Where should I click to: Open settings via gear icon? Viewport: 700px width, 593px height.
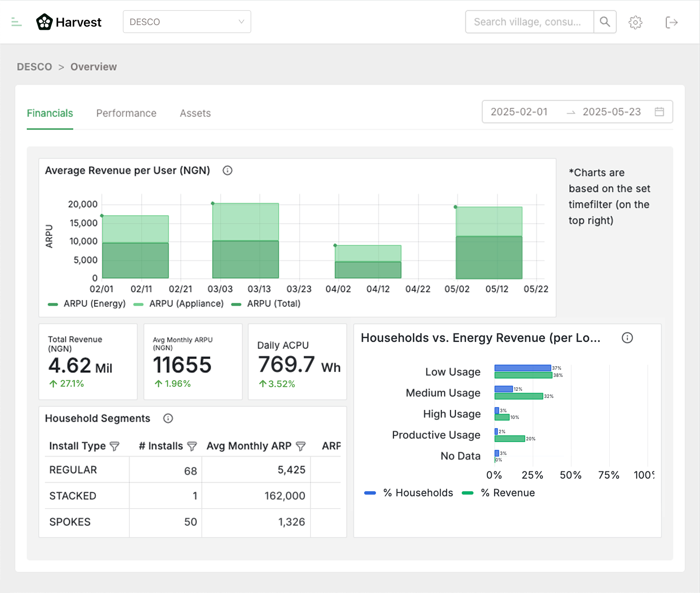point(635,22)
